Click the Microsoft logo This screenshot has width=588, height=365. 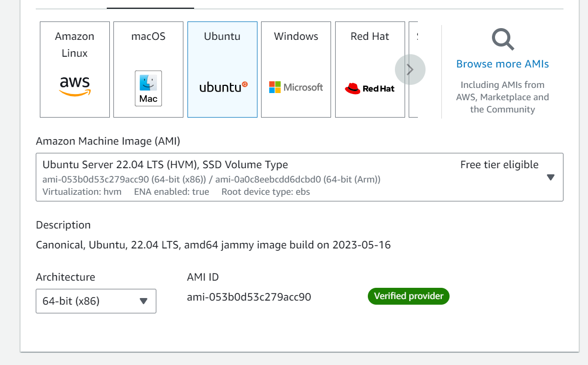tap(296, 87)
